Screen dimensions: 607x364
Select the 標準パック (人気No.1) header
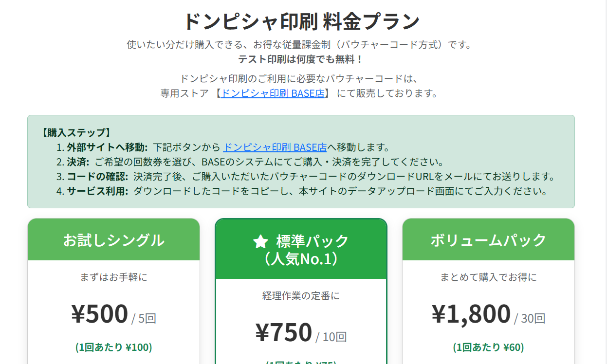tap(301, 250)
